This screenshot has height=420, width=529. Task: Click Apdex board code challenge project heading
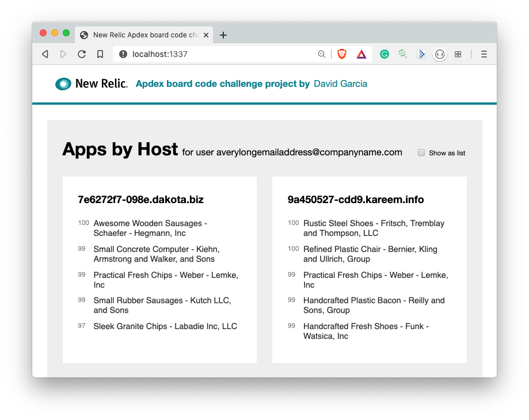pos(223,83)
